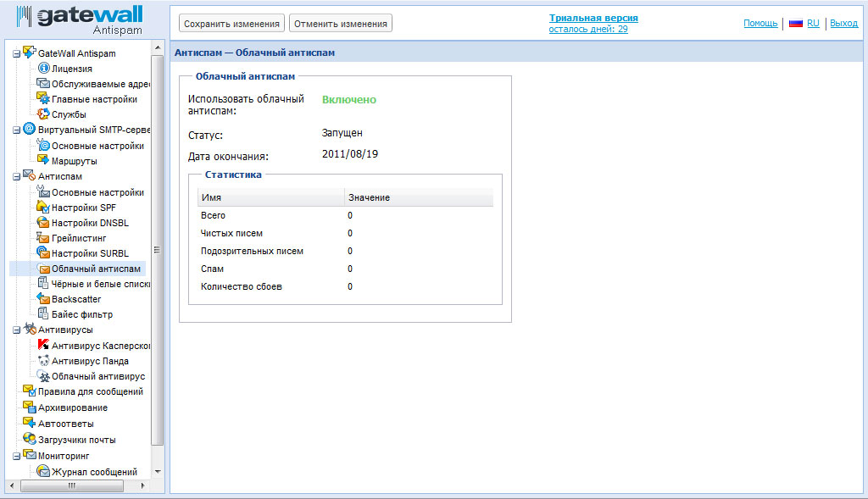Toggle the Включено cloud antispam status

pos(348,100)
